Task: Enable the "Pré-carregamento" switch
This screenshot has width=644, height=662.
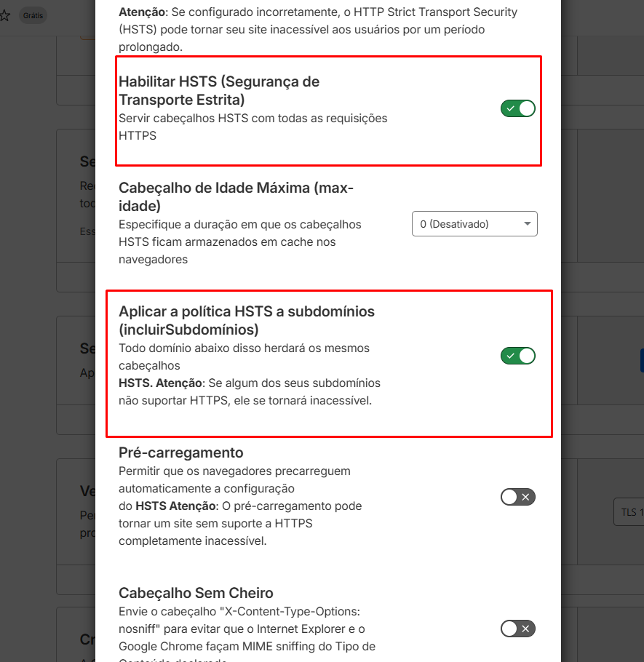Action: pos(518,497)
